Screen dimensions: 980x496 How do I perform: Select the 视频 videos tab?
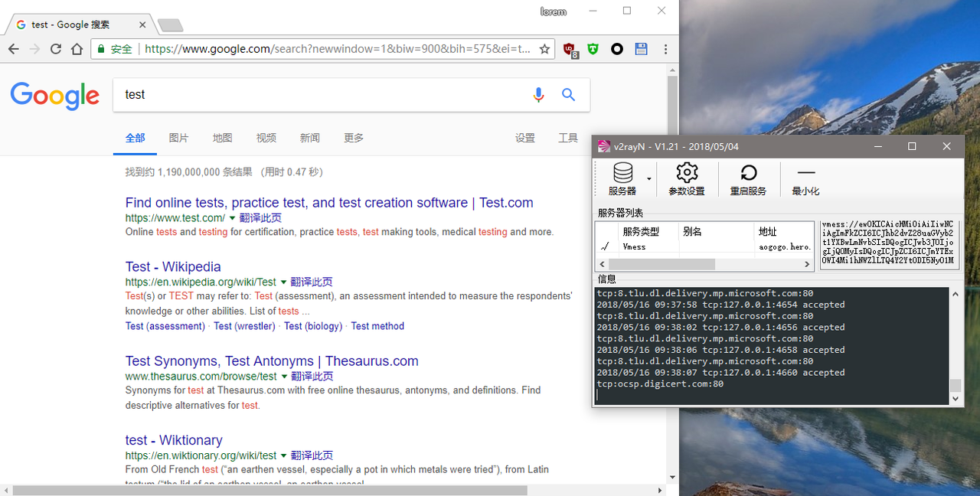tap(266, 138)
